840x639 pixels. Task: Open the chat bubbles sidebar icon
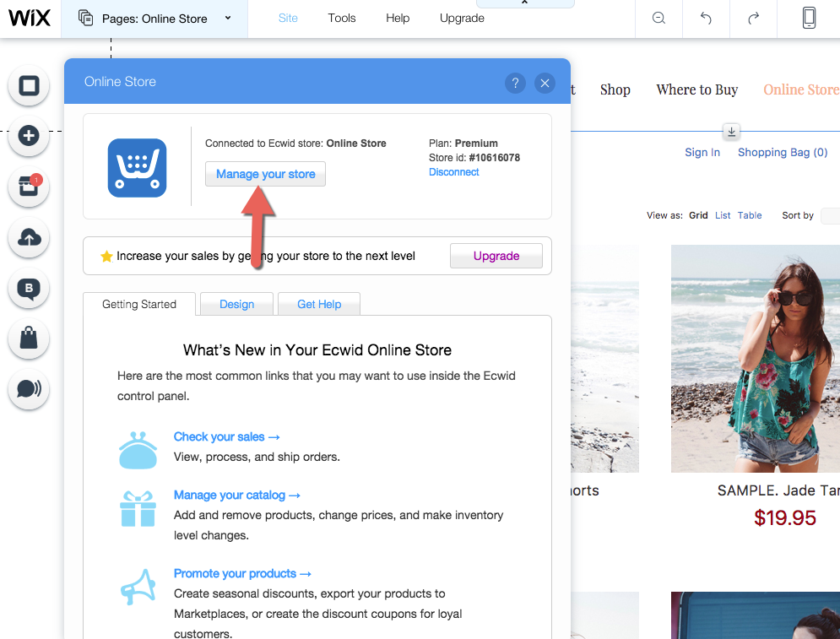(x=29, y=389)
